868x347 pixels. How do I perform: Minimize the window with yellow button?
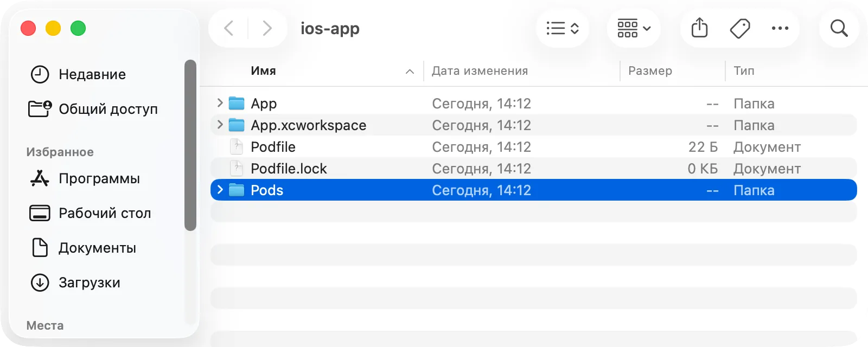(53, 28)
